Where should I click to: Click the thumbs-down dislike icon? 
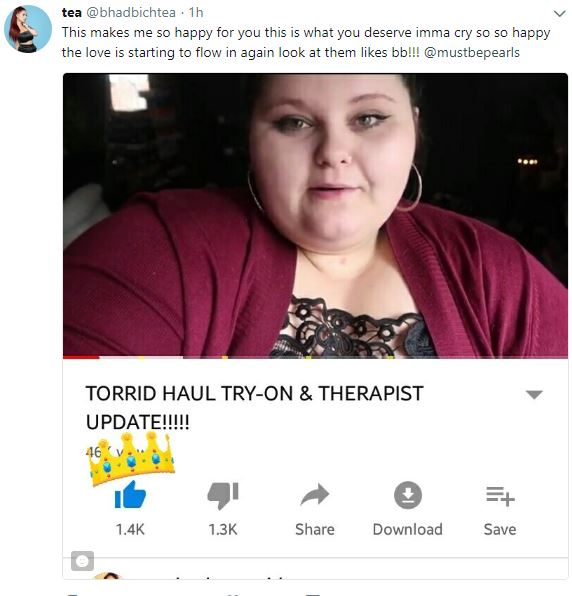pyautogui.click(x=223, y=496)
